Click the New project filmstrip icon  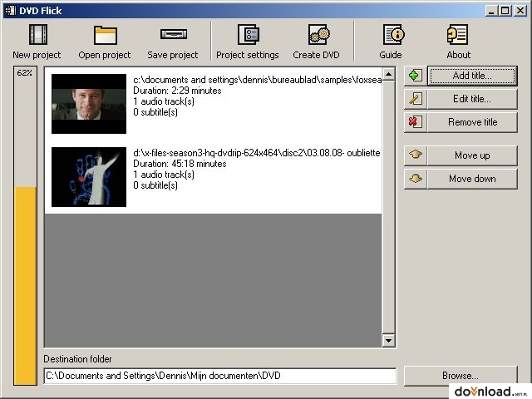(x=37, y=34)
